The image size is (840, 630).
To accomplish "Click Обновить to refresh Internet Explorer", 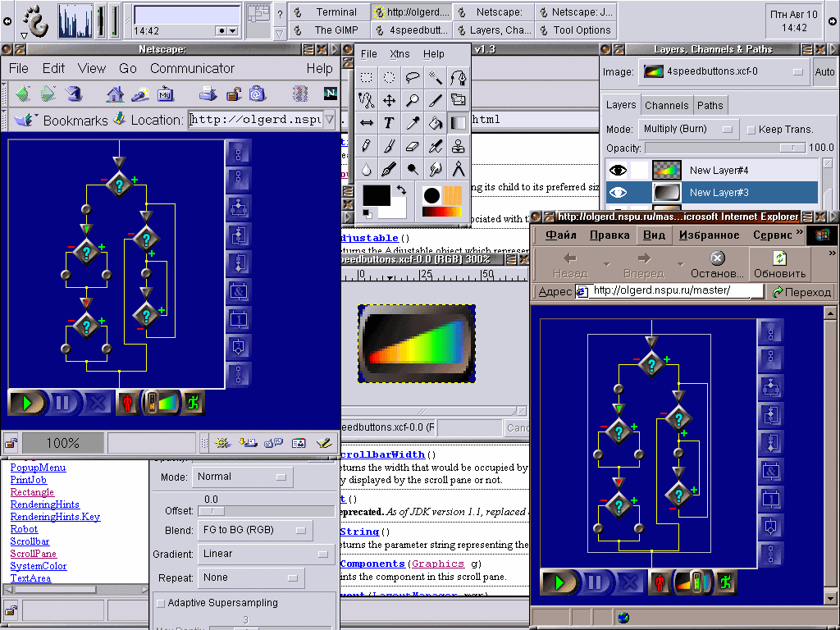I will [779, 265].
